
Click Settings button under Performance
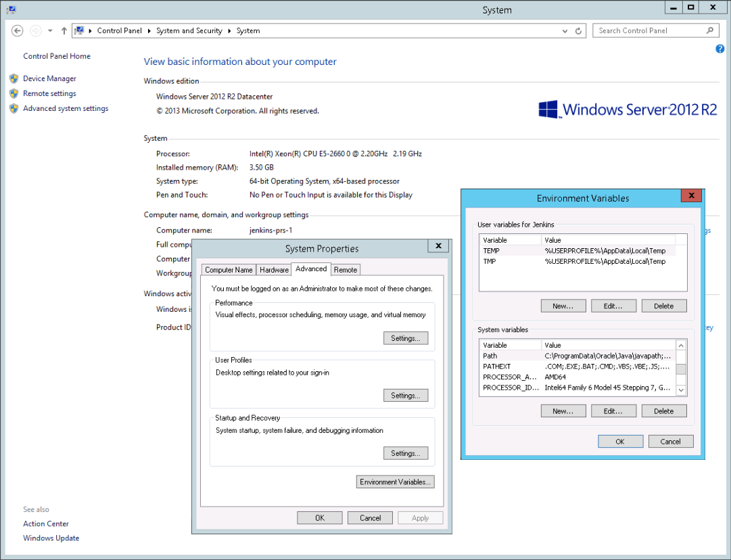pyautogui.click(x=405, y=338)
